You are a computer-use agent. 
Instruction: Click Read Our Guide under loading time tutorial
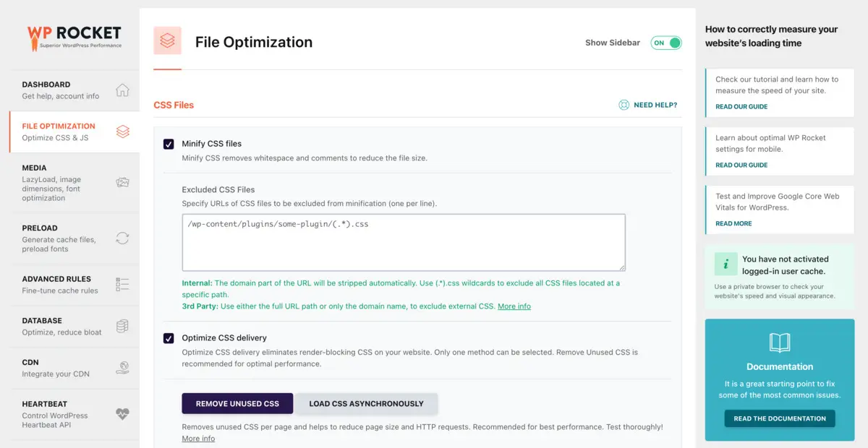pyautogui.click(x=741, y=106)
